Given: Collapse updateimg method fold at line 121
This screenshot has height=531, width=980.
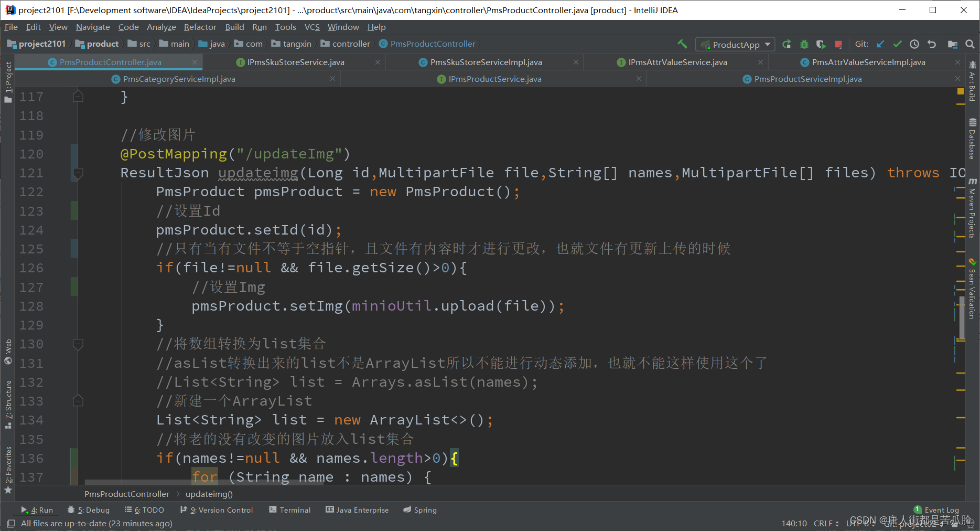Looking at the screenshot, I should (78, 173).
